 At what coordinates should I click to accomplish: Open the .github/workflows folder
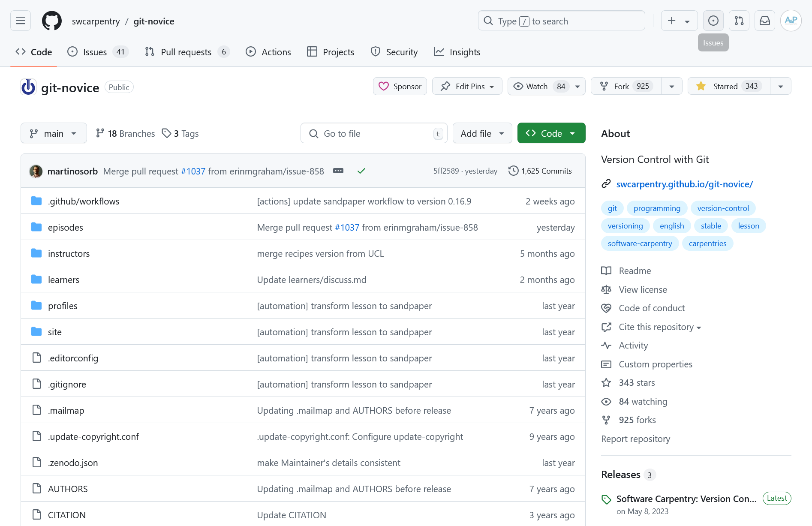pos(84,201)
